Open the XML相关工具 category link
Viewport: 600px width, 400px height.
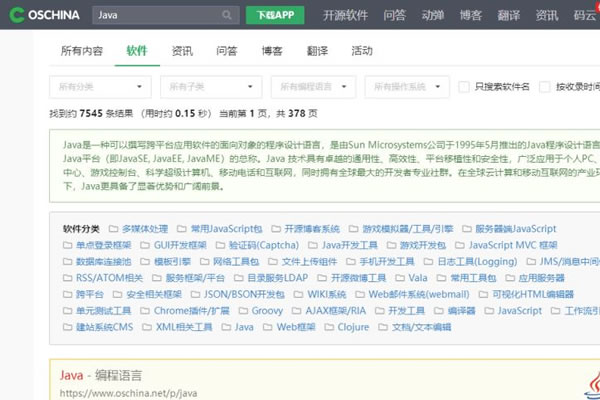pos(184,327)
